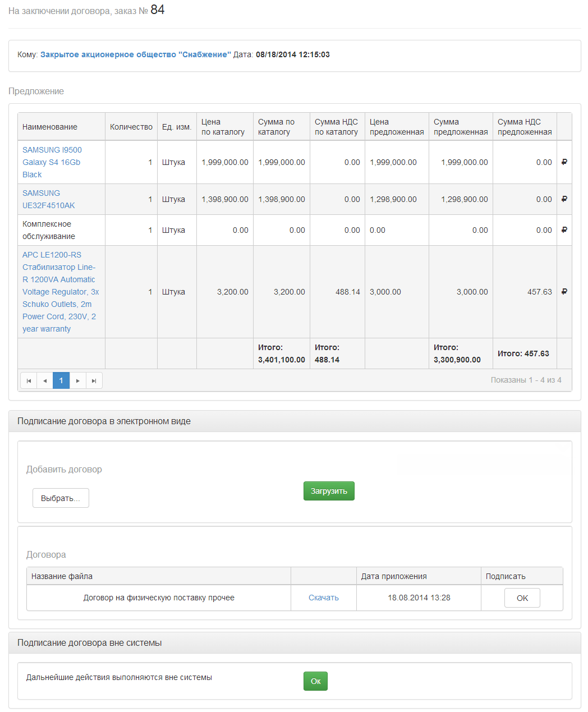Go to previous page of the table
Screen dimensions: 588x712
(45, 380)
